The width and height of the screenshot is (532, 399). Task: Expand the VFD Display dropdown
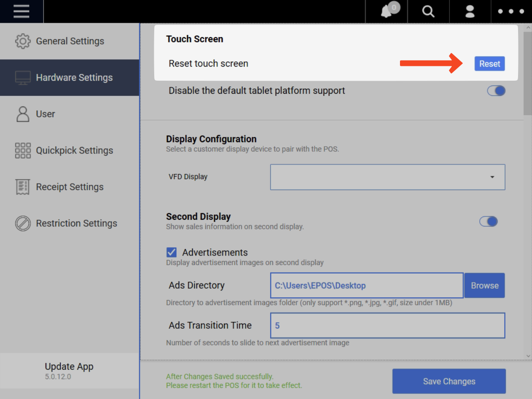click(x=387, y=177)
